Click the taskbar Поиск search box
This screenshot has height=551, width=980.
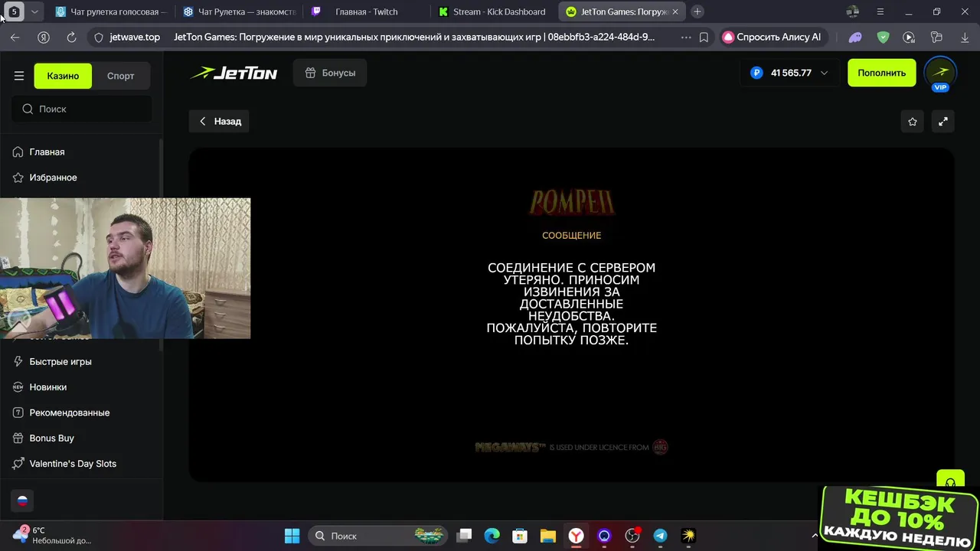pos(379,536)
